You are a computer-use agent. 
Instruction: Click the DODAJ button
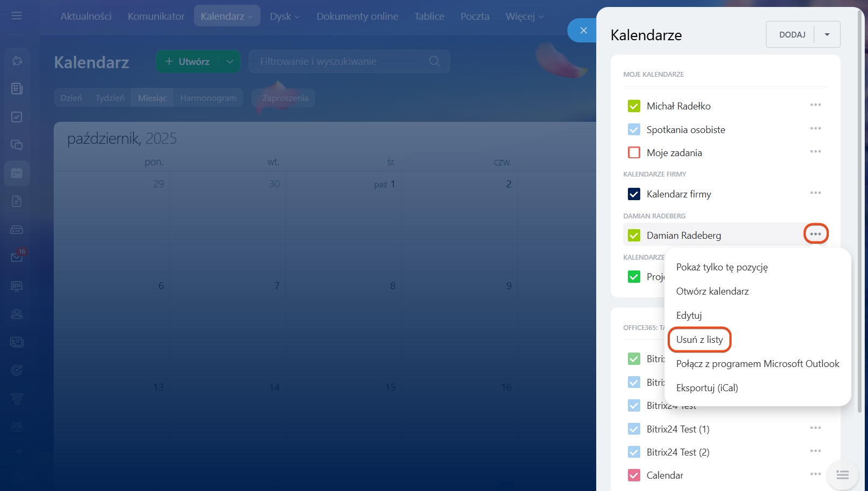(x=792, y=34)
